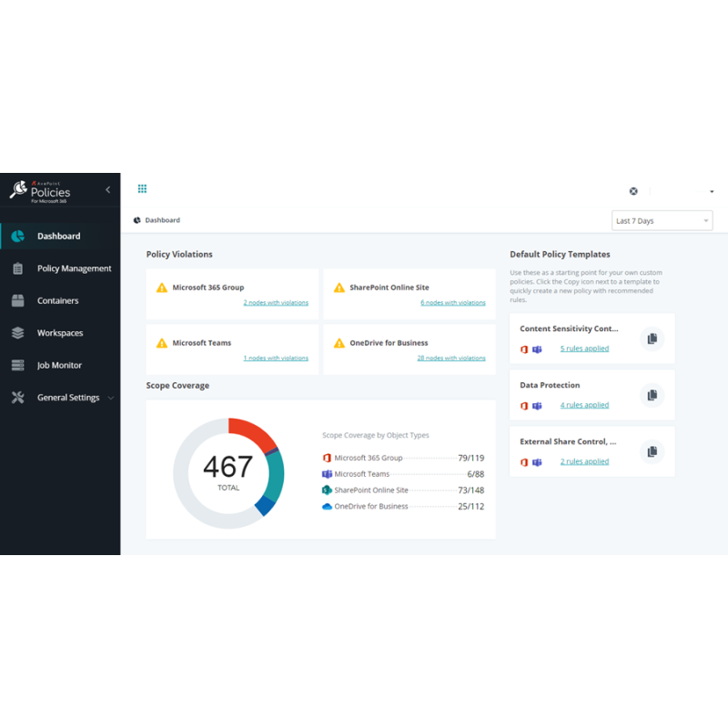Click Teams icon under Content Sensitivity
Image resolution: width=728 pixels, height=728 pixels.
537,349
